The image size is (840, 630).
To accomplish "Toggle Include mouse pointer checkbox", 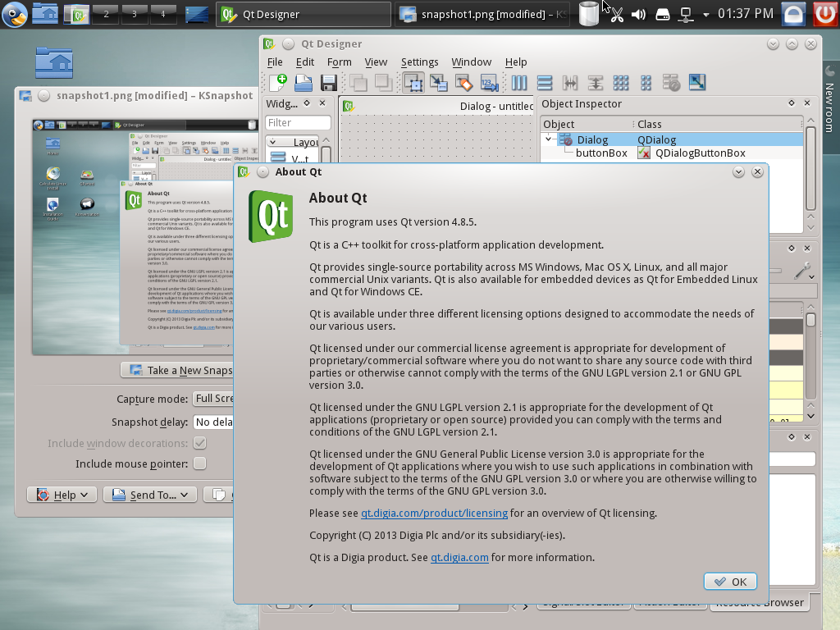I will click(200, 463).
